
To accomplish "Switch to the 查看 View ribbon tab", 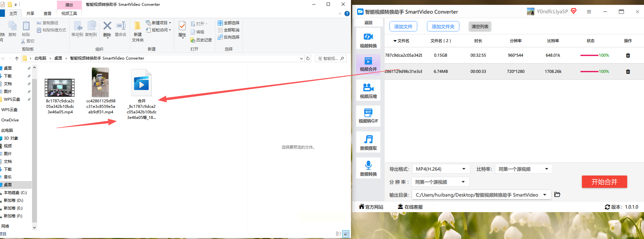I will [48, 14].
